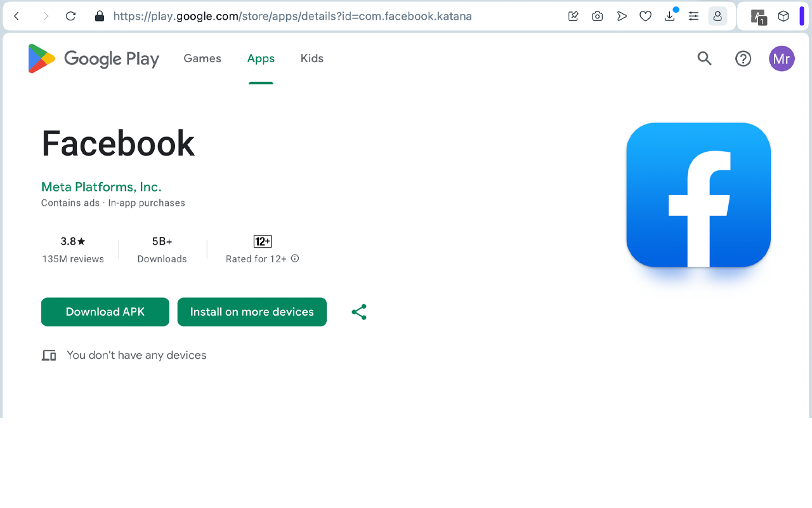
Task: Share the Facebook app with share icon
Action: (x=359, y=312)
